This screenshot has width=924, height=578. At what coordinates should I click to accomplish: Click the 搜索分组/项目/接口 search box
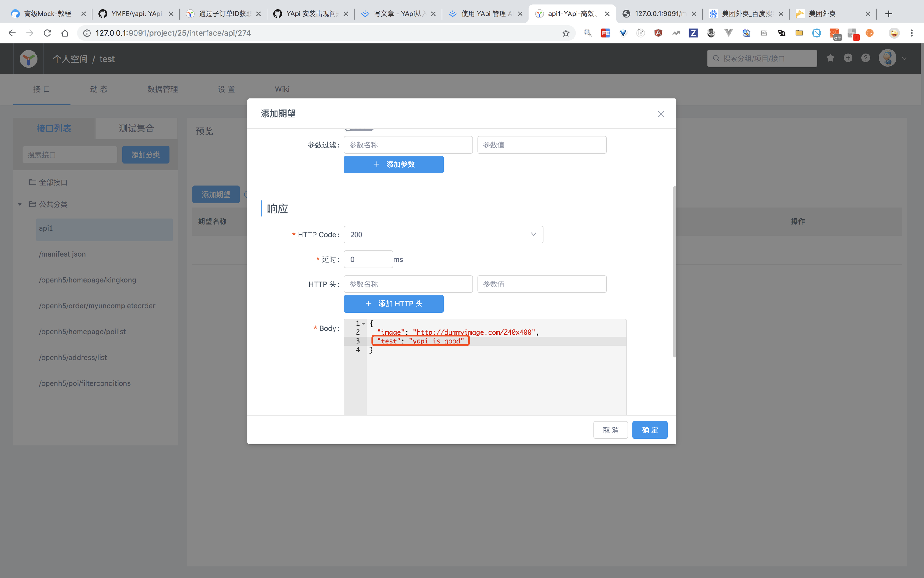click(x=762, y=58)
